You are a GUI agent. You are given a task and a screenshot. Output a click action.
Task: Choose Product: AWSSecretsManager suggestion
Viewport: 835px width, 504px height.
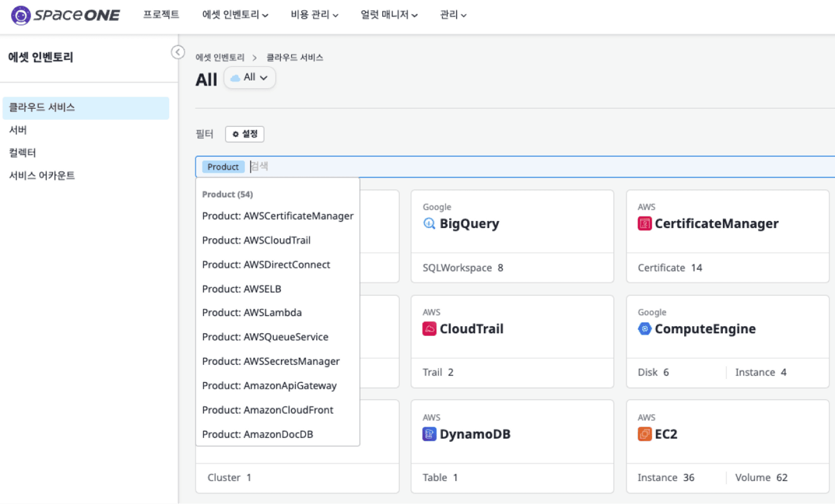click(278, 361)
